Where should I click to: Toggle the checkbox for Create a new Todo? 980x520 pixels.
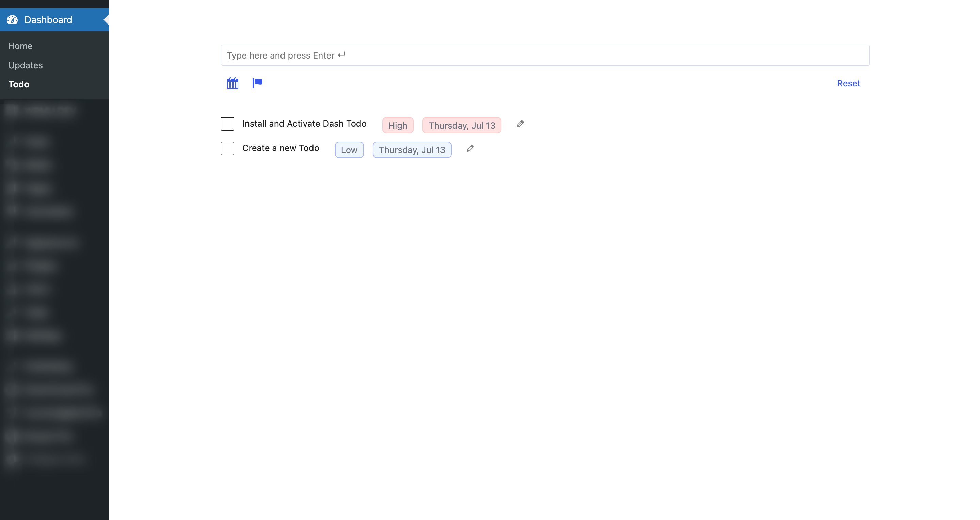click(227, 148)
